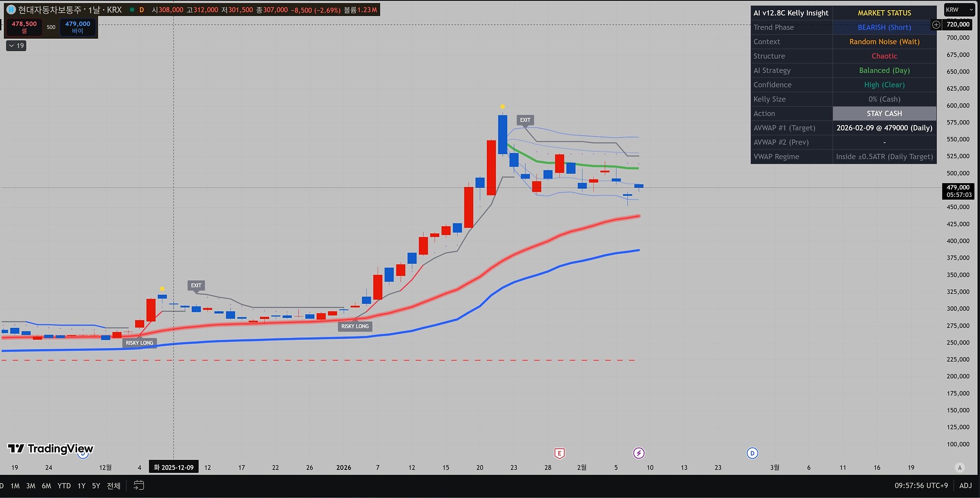
Task: Open the KRW currency dropdown
Action: 959,10
